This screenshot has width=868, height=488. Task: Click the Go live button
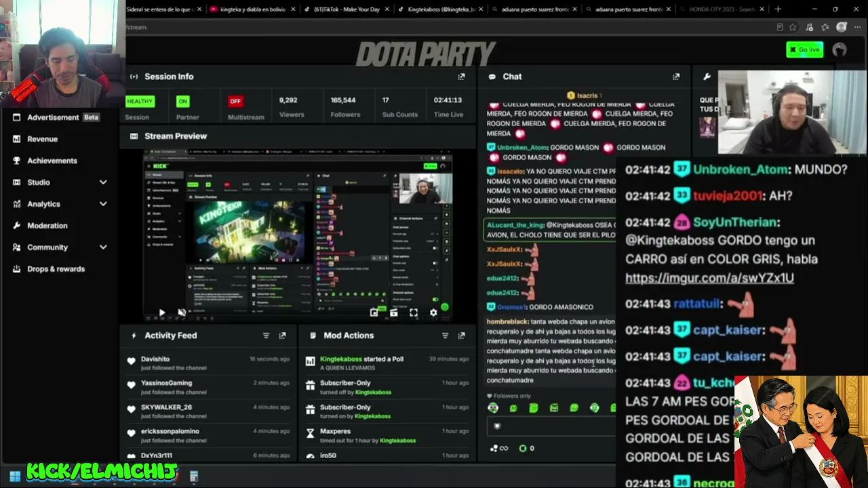(805, 49)
